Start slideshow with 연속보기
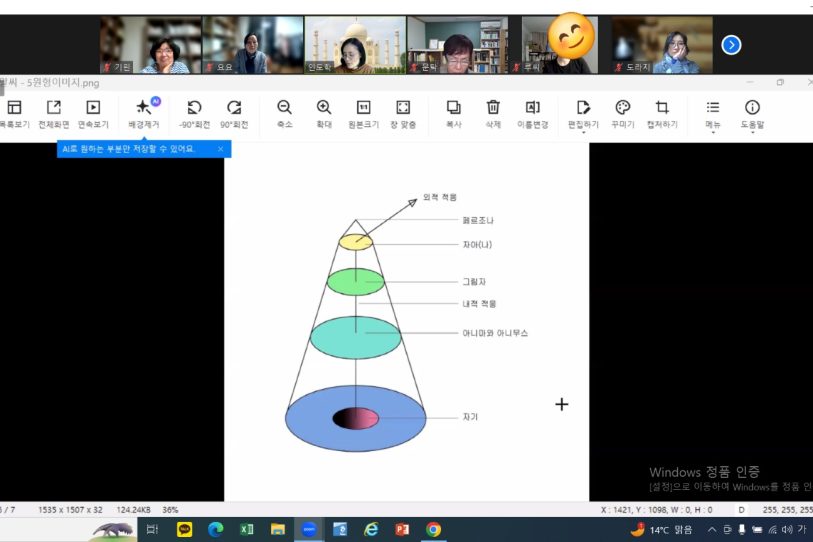 92,108
